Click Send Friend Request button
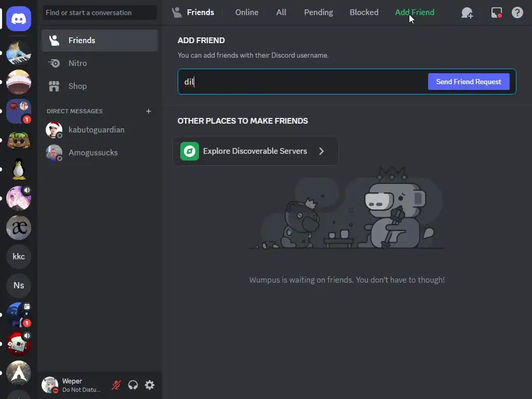 [469, 82]
